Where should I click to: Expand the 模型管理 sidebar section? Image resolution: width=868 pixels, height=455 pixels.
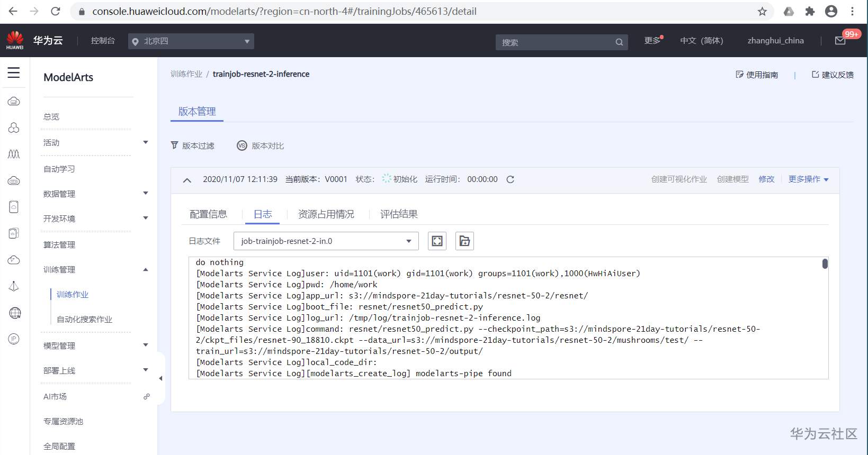click(146, 345)
